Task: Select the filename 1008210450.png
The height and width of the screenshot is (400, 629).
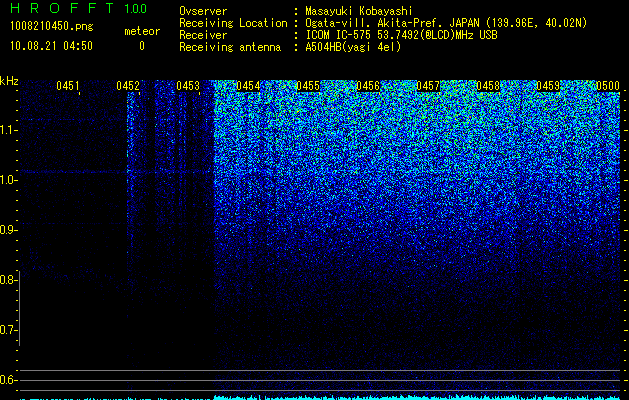Action: coord(52,27)
